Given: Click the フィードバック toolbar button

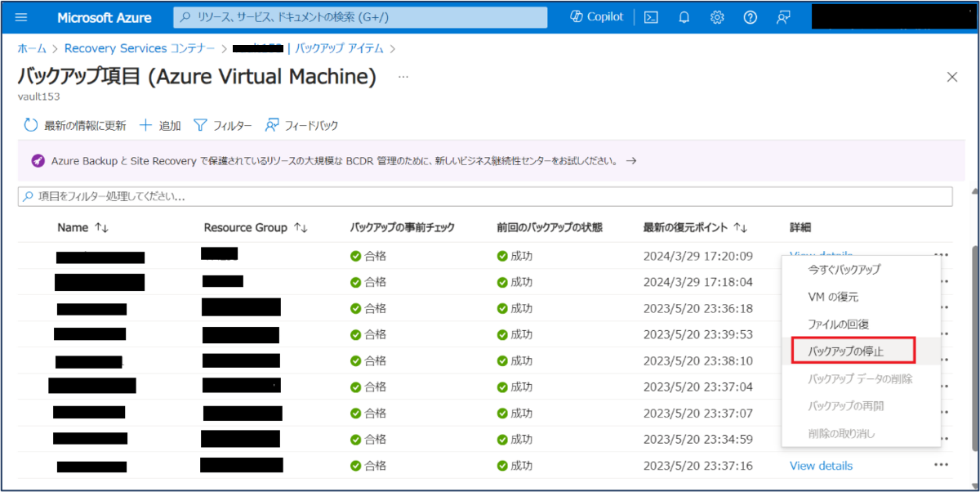Looking at the screenshot, I should point(301,125).
